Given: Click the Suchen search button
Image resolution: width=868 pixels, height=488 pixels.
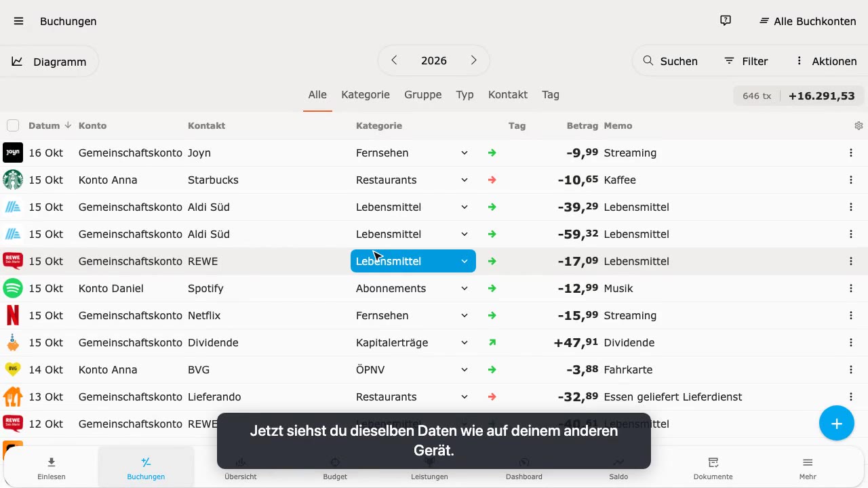Looking at the screenshot, I should [670, 62].
